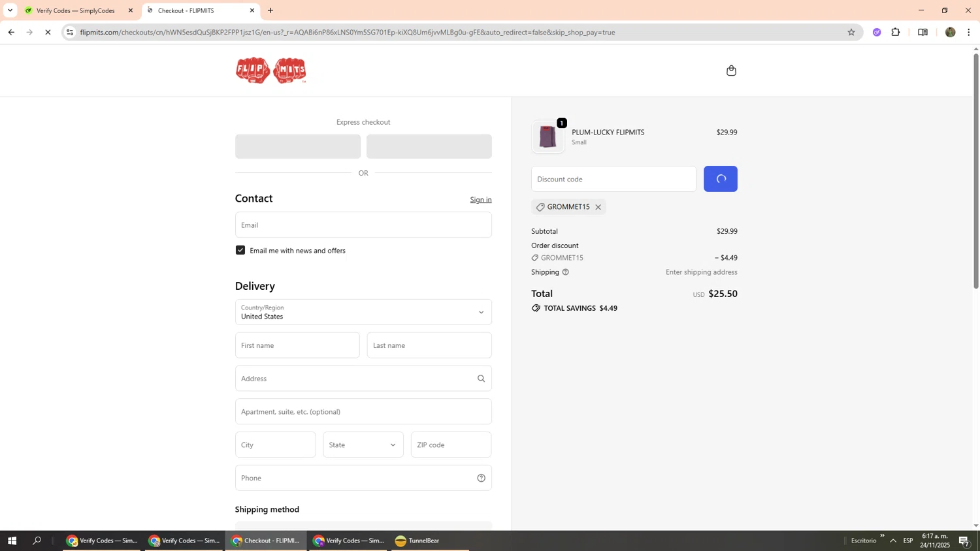Open Checkout FLIPMITS taskbar window

(266, 541)
